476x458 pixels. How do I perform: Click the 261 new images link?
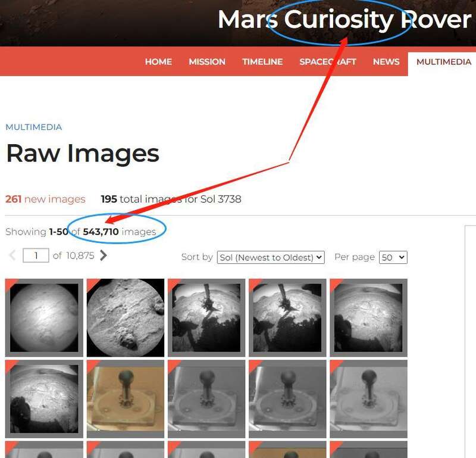tap(46, 199)
